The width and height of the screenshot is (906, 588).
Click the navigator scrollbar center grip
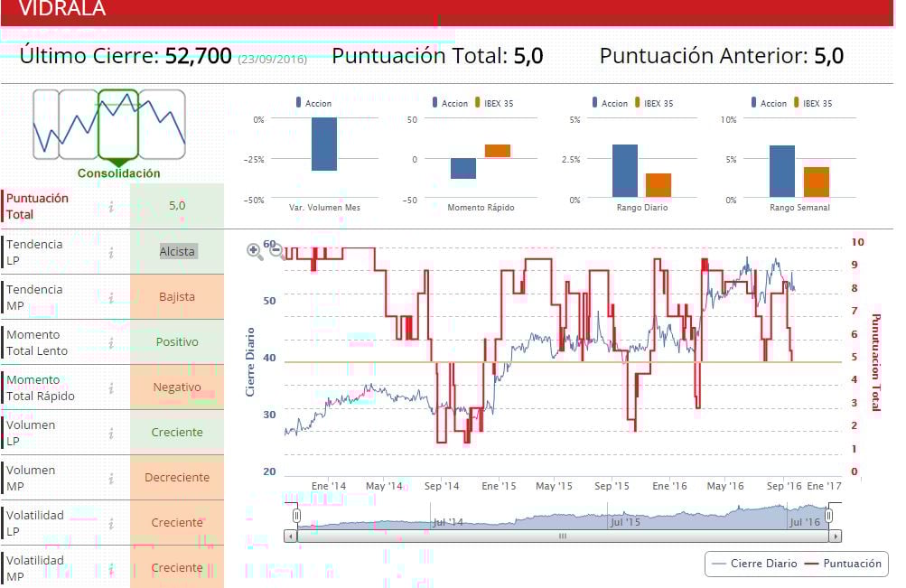click(x=562, y=536)
